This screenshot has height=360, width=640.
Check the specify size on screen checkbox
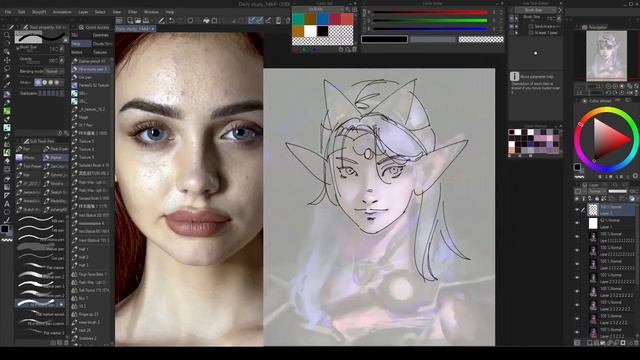tap(531, 27)
